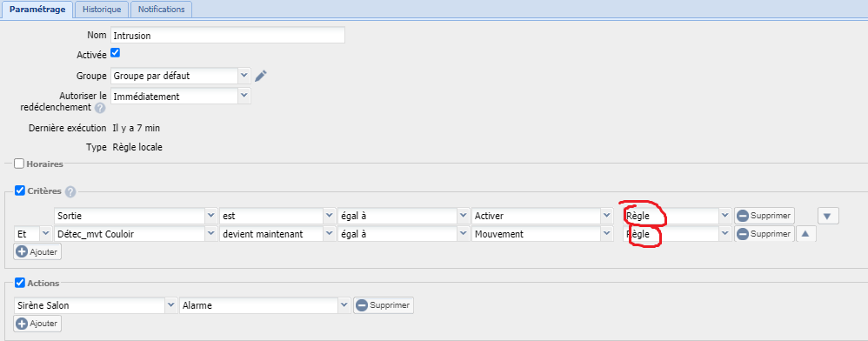
Task: Click the Nom field containing Intrusion
Action: click(x=228, y=35)
